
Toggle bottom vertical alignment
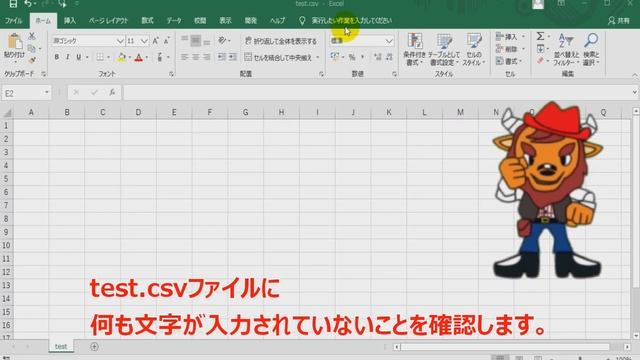point(207,40)
